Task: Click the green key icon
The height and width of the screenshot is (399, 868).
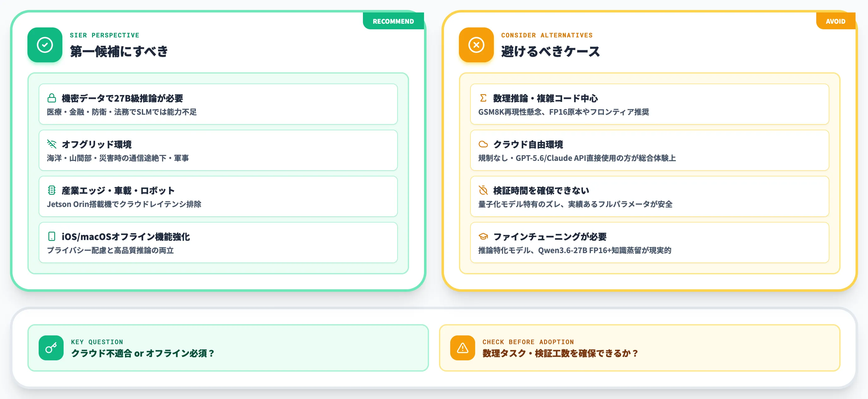Action: click(51, 348)
